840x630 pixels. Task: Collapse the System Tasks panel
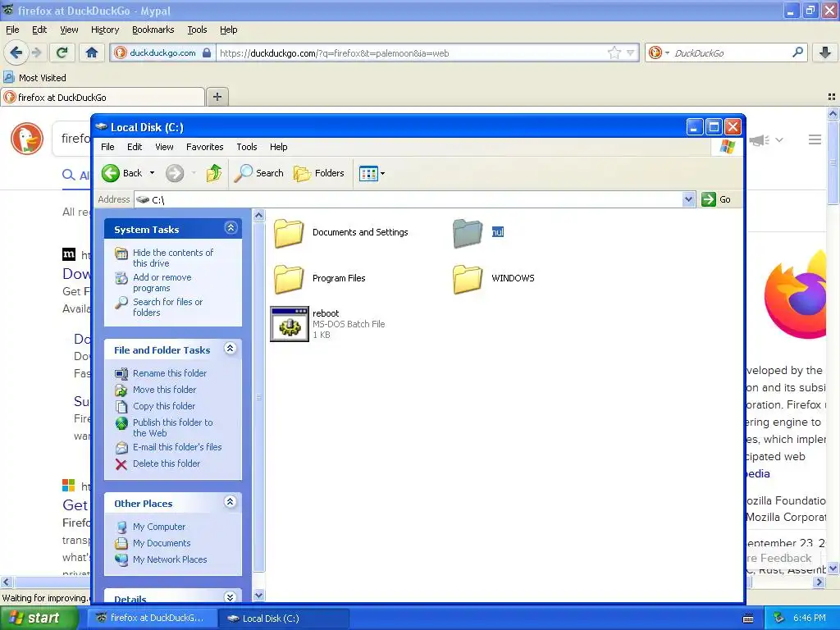click(x=231, y=228)
